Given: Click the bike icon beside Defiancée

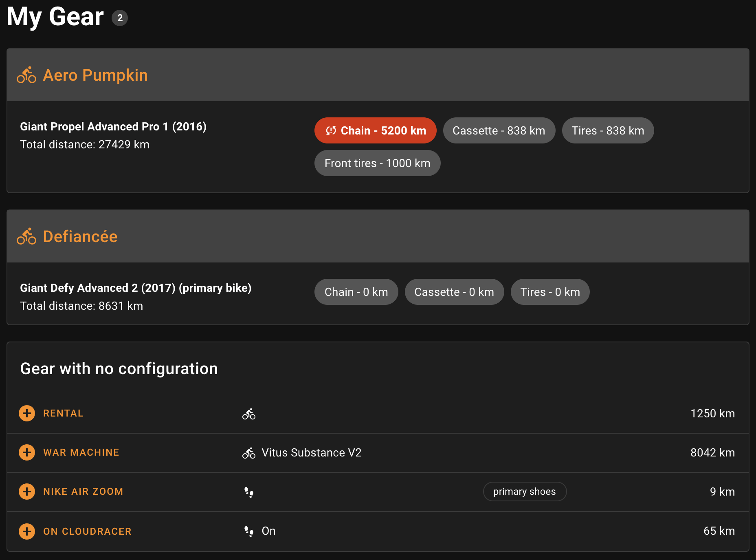Looking at the screenshot, I should (26, 236).
